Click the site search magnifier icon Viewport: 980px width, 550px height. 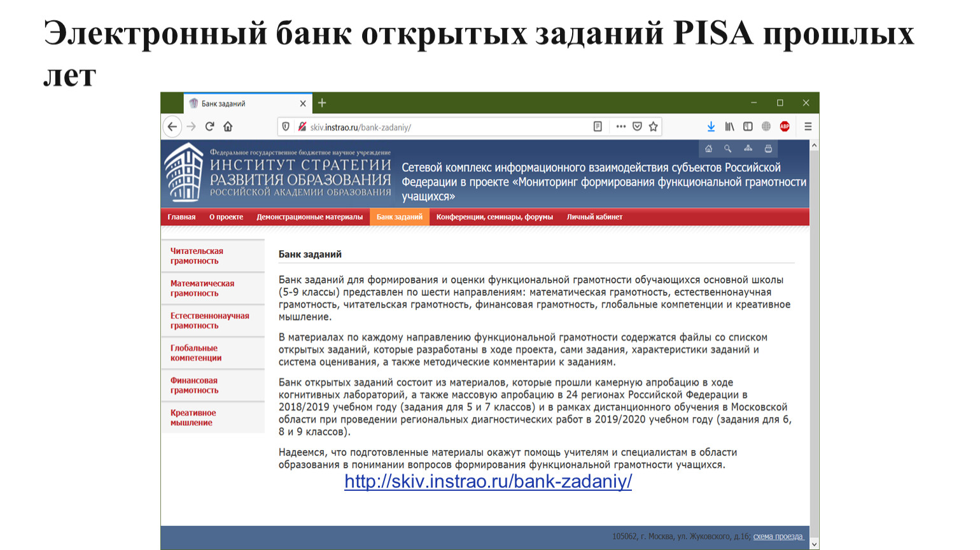727,149
